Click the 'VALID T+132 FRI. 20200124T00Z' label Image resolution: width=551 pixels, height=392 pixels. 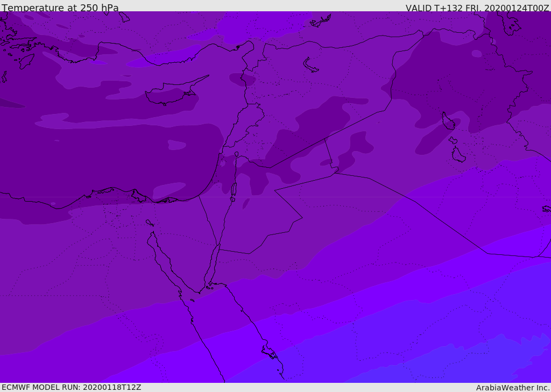tap(477, 8)
